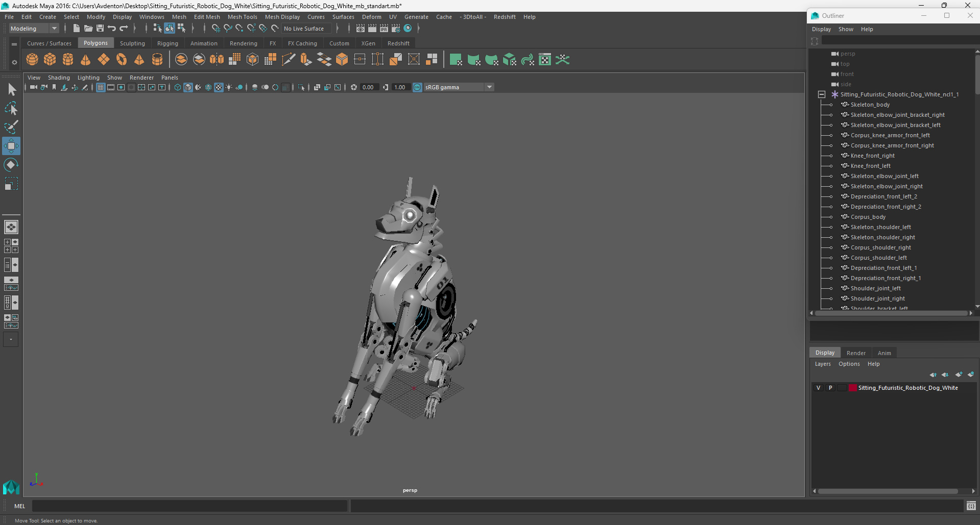
Task: Switch to the Rigging shelf tab
Action: coord(168,43)
